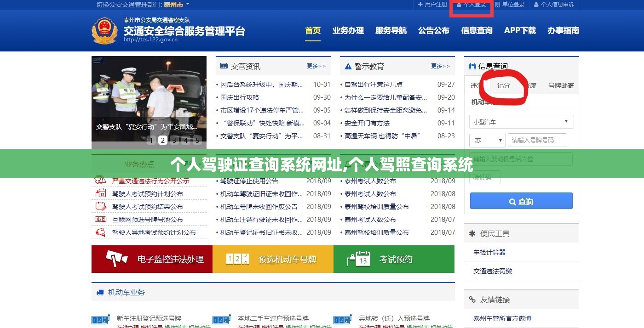Open news 国庆出行攻略
Viewport: 644px width, 328px height.
tap(240, 97)
